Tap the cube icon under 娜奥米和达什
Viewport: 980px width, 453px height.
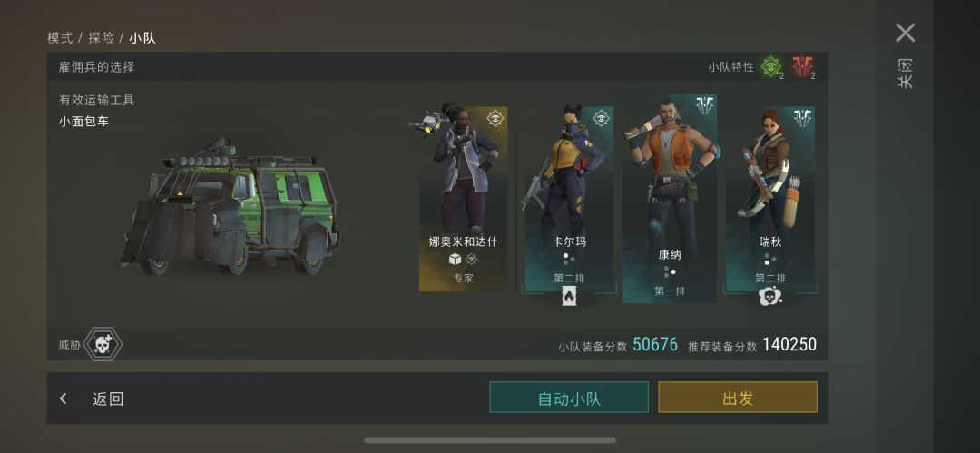[x=455, y=259]
